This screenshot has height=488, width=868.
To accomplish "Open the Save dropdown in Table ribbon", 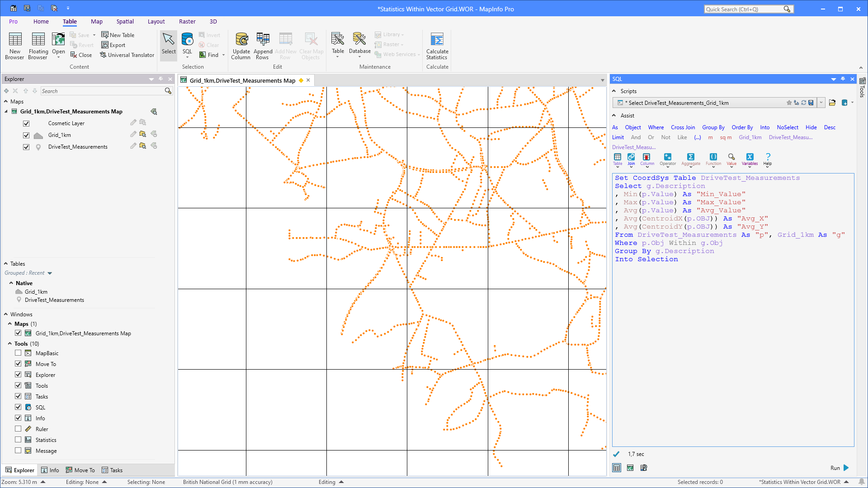I will point(94,35).
